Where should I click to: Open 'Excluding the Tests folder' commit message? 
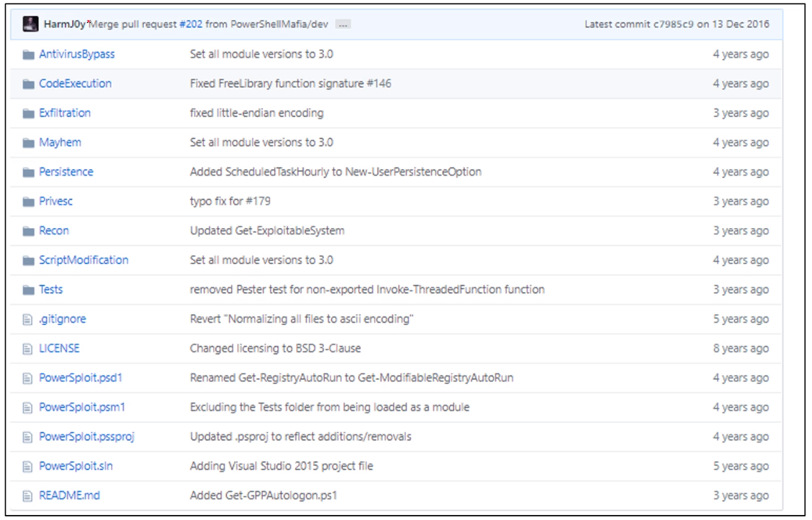(x=330, y=408)
